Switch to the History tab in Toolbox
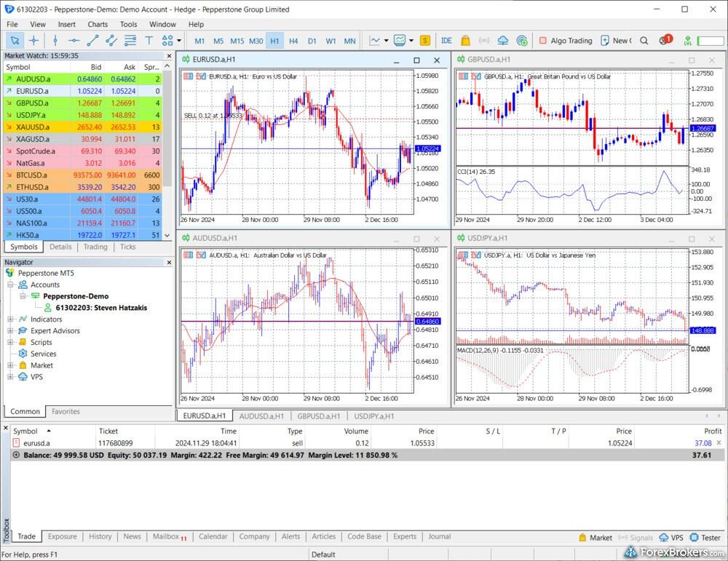This screenshot has height=561, width=728. pyautogui.click(x=100, y=537)
